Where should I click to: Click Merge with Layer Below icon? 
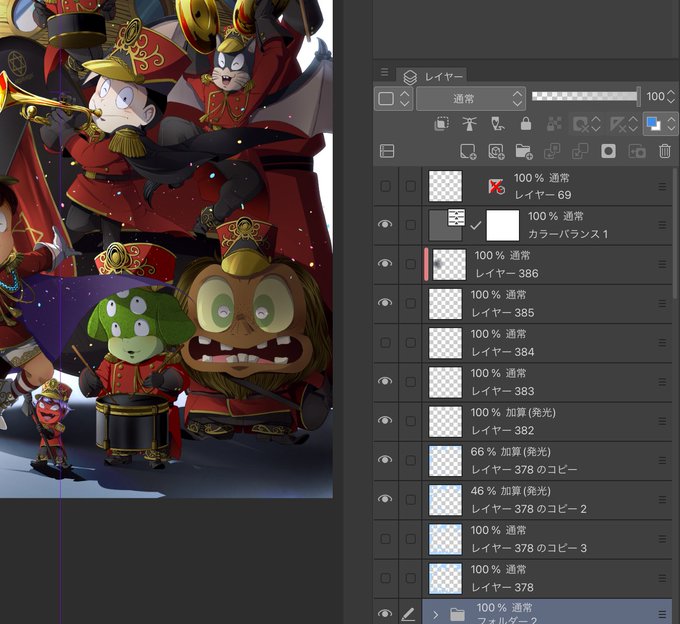click(580, 151)
